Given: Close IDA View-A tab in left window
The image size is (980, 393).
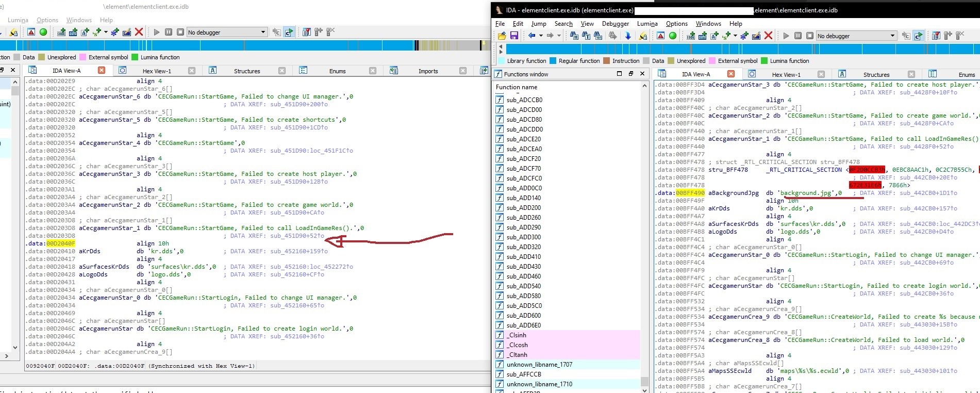Looking at the screenshot, I should click(102, 70).
